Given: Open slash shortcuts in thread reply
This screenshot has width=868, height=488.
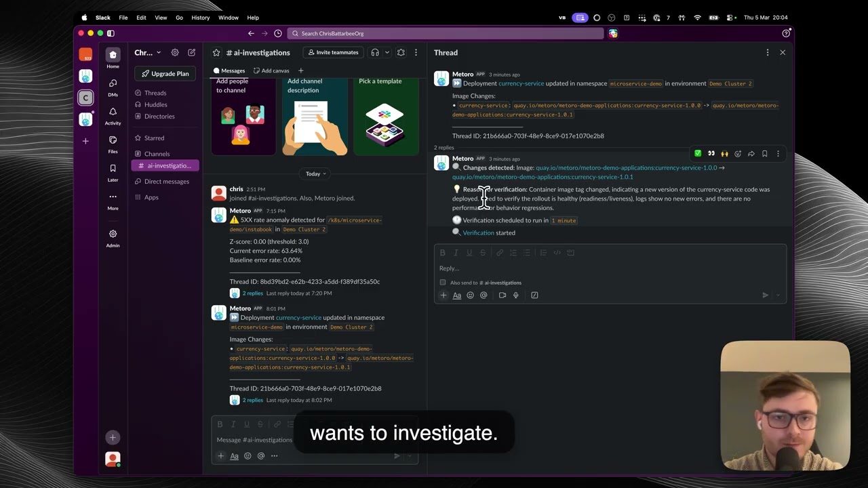Looking at the screenshot, I should pyautogui.click(x=534, y=295).
